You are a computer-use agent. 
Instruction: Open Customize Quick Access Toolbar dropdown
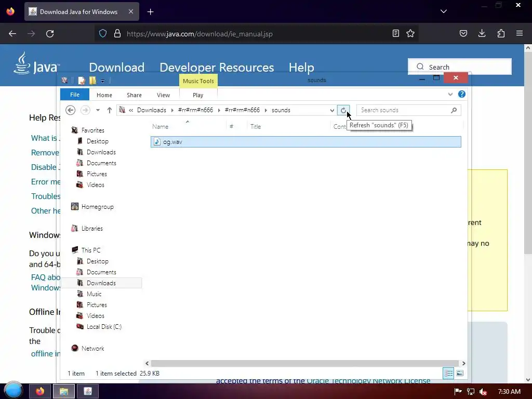click(x=102, y=81)
